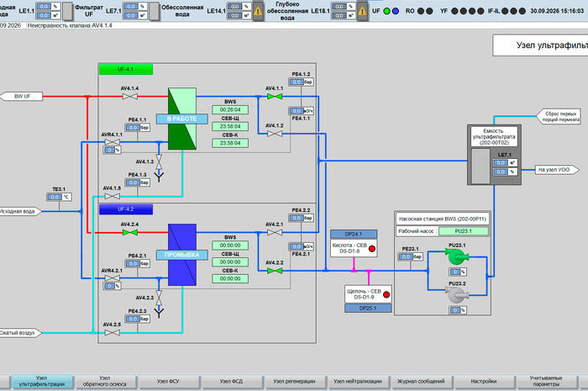Click the drain funnel below AV4.1.3

point(159,177)
